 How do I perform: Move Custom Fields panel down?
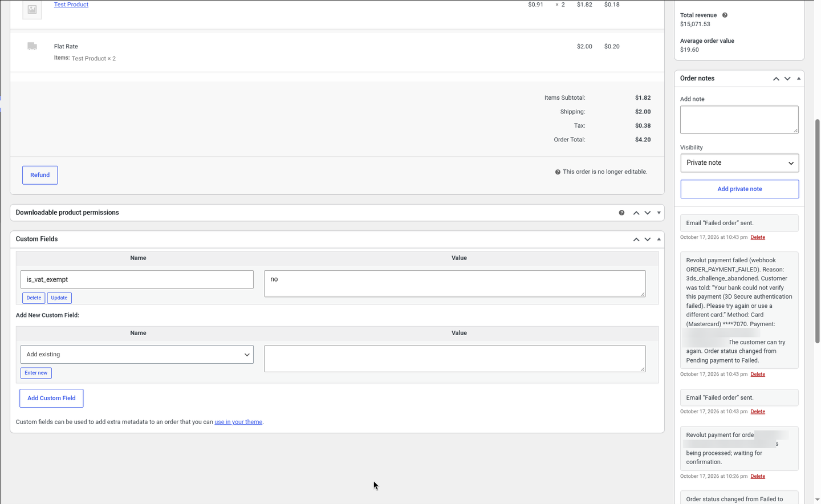(x=648, y=239)
